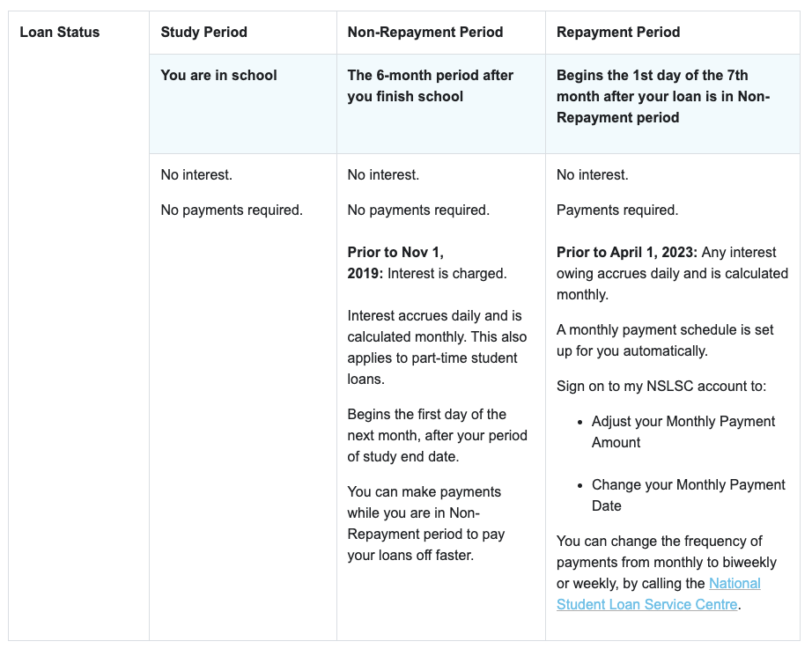The image size is (812, 649).
Task: Click "A monthly payment schedule is set up" paragraph
Action: [x=665, y=340]
